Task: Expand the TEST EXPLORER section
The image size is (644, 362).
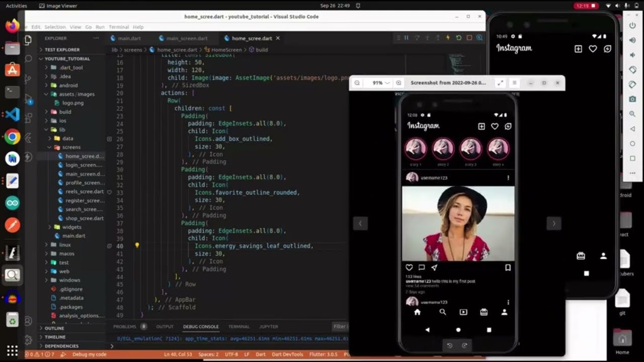Action: click(x=62, y=50)
